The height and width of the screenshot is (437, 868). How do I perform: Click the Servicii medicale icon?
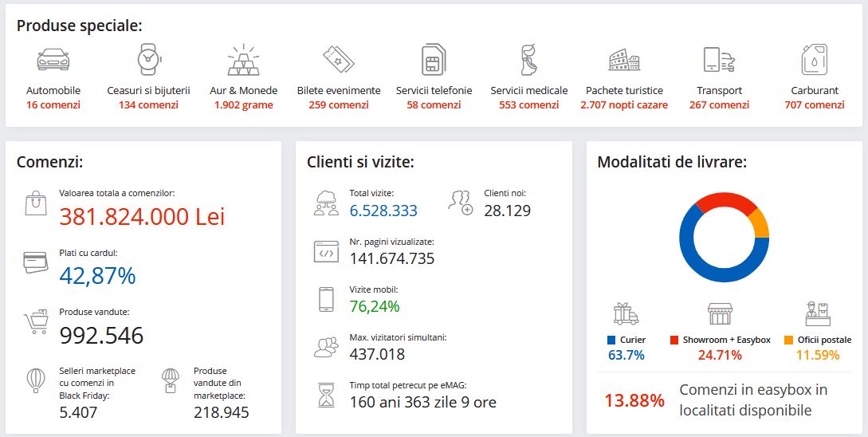(528, 60)
